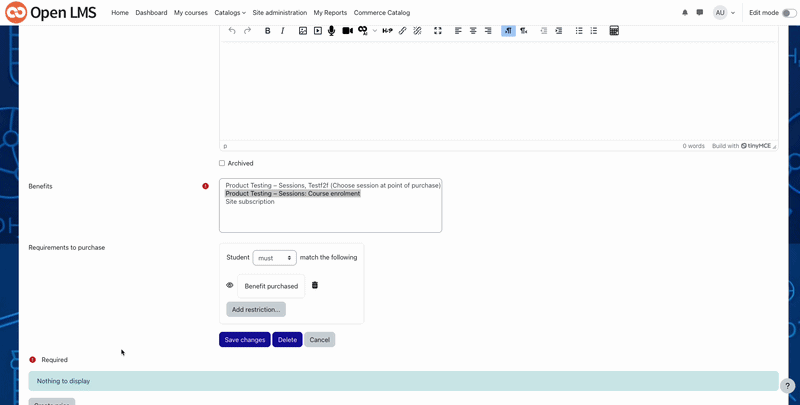Click Add restriction... button
Screen dimensions: 800x405
(256, 309)
